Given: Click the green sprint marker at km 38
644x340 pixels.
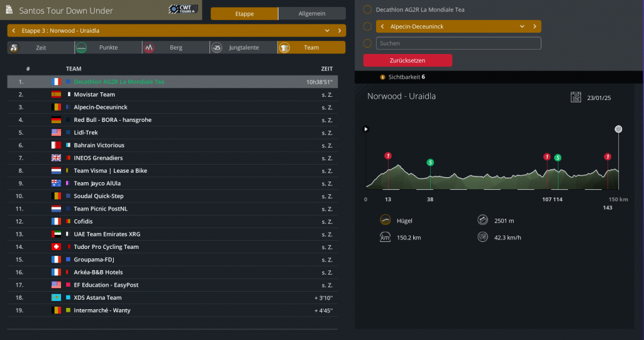Looking at the screenshot, I should 430,162.
